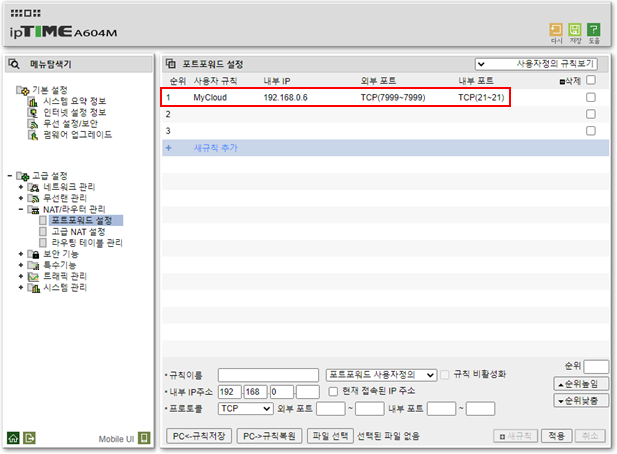The width and height of the screenshot is (617, 454).
Task: Check the select-all 삭제 checkbox in header
Action: [590, 80]
